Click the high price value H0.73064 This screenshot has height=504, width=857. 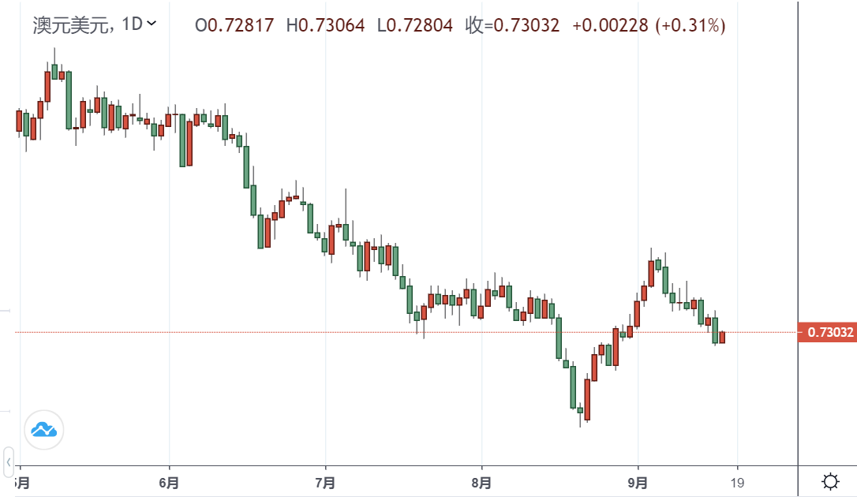[325, 25]
